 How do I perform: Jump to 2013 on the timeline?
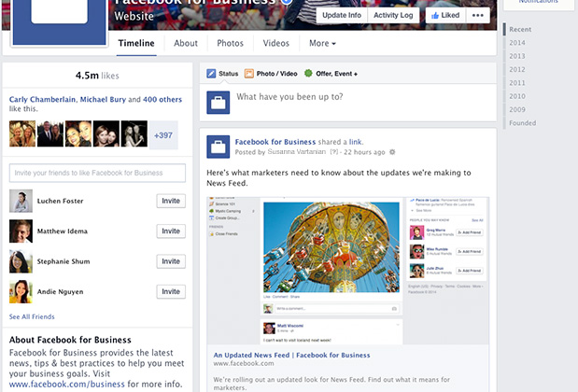coord(517,56)
